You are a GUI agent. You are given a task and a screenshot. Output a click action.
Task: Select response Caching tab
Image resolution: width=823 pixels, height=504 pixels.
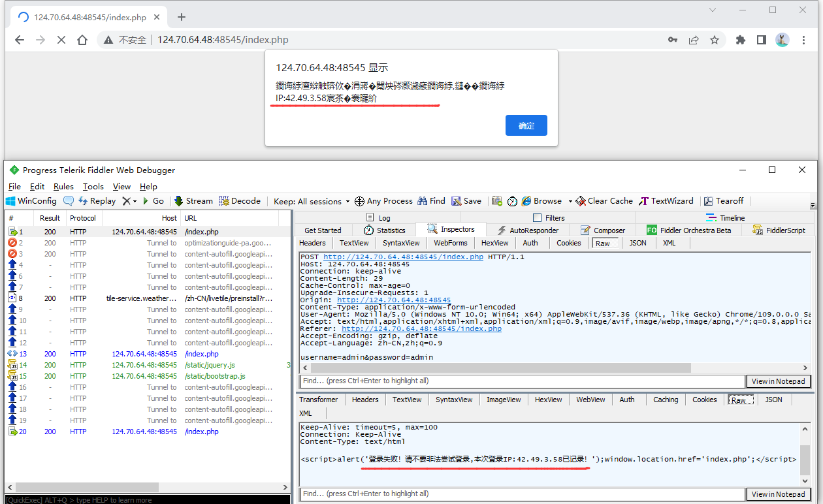pos(666,400)
